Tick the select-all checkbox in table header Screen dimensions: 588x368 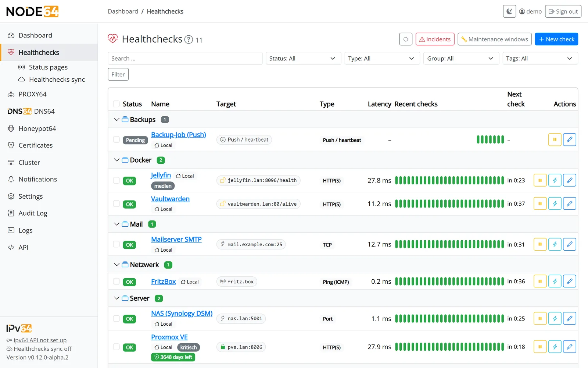[116, 104]
